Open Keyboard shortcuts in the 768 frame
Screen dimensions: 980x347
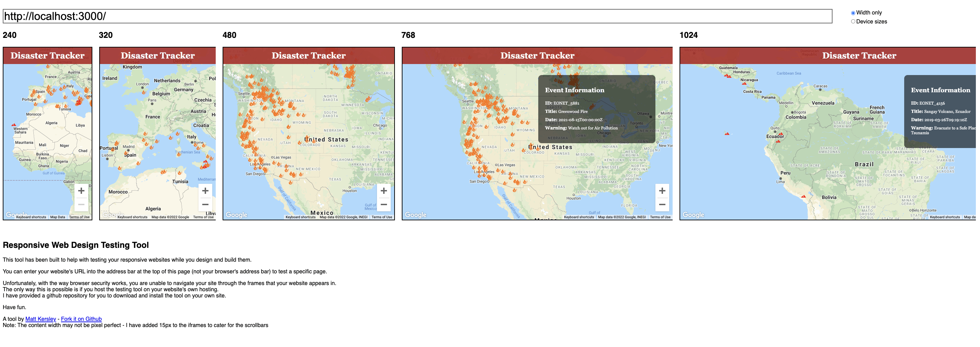579,218
